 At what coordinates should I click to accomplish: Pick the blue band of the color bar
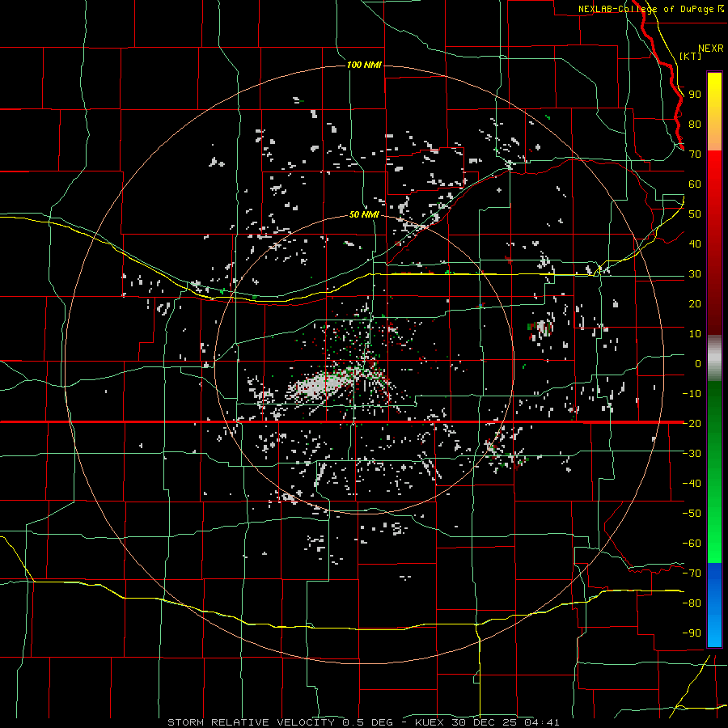click(714, 605)
